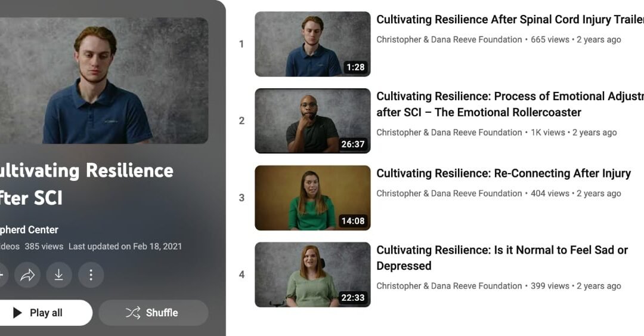Click the Shuffle crossed-arrows icon
Viewport: 644px width, 336px height.
pyautogui.click(x=132, y=313)
